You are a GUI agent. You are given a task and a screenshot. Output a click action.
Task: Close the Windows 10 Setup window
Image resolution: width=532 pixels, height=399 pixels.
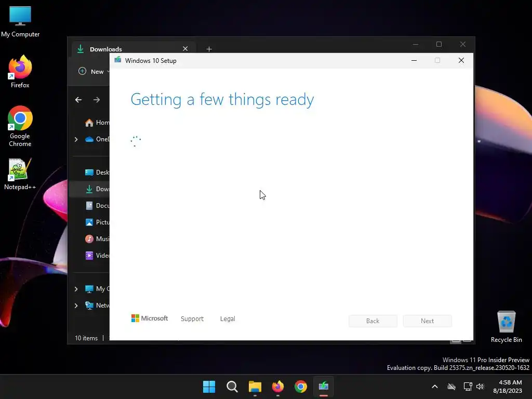[461, 60]
